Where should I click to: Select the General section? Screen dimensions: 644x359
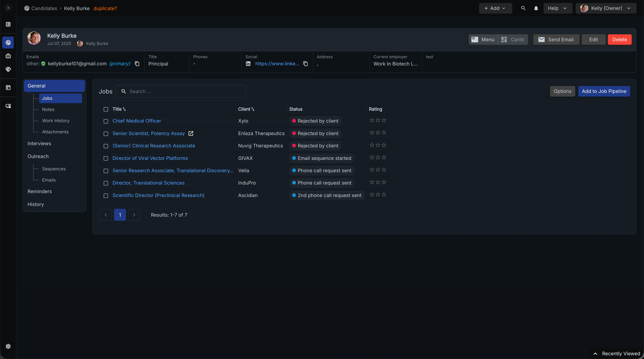click(54, 86)
